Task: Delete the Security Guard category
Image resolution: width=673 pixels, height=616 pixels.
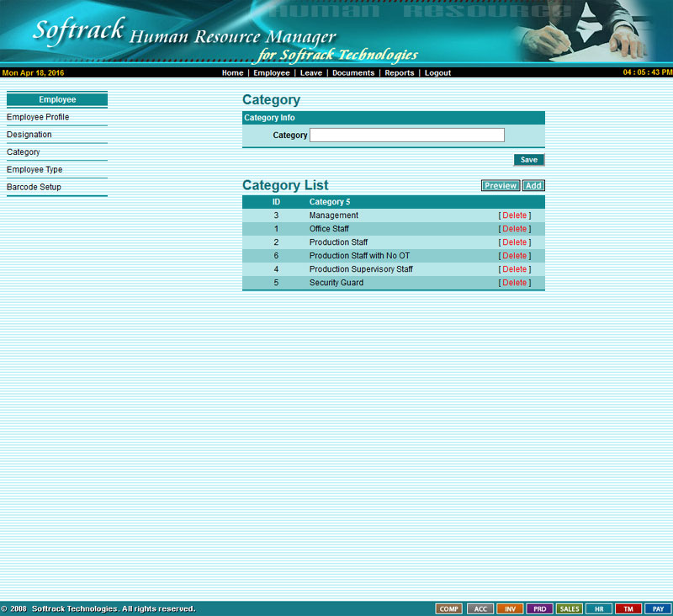Action: (514, 283)
